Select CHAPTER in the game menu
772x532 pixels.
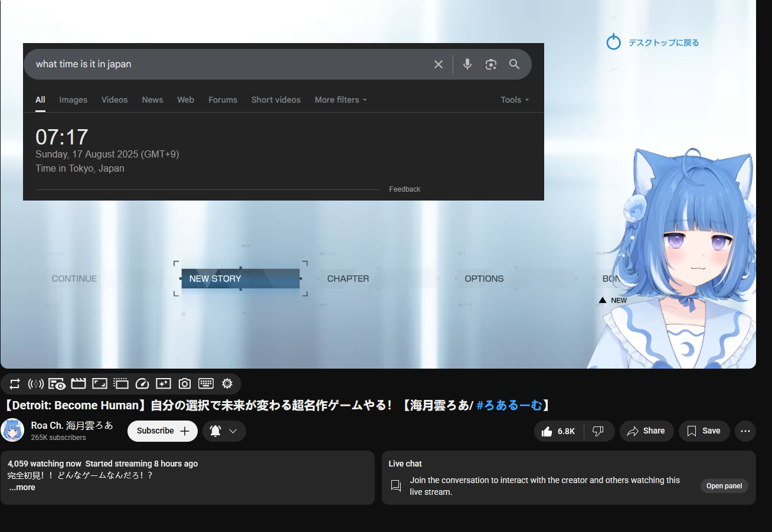tap(348, 278)
